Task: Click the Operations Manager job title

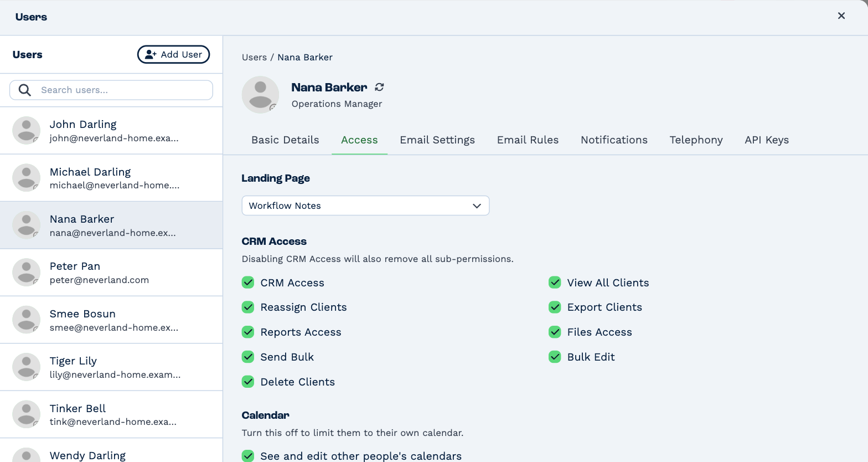Action: [337, 104]
